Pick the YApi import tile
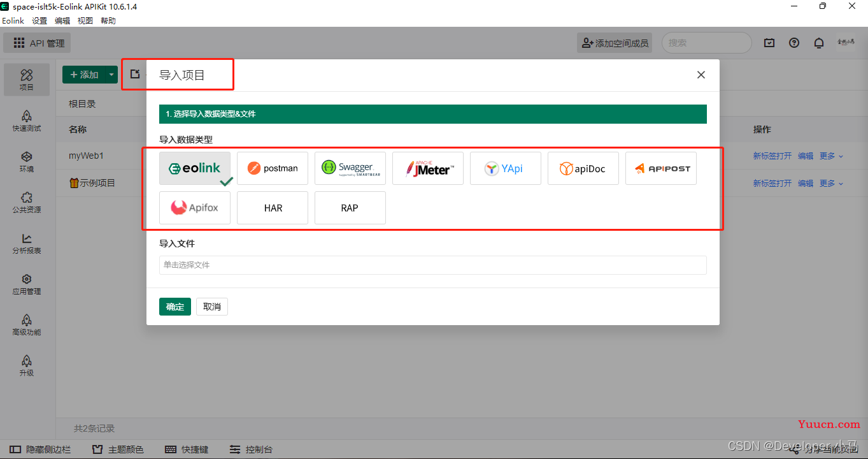 [x=506, y=168]
